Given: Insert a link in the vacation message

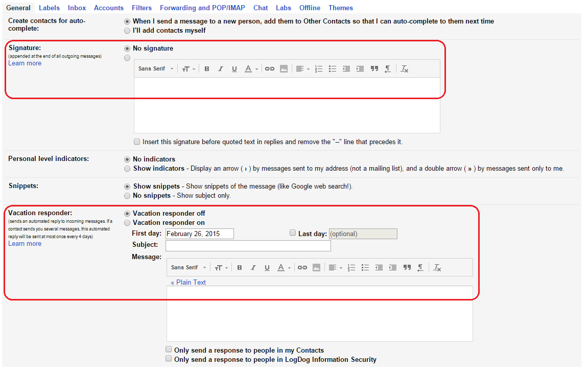Looking at the screenshot, I should point(302,268).
